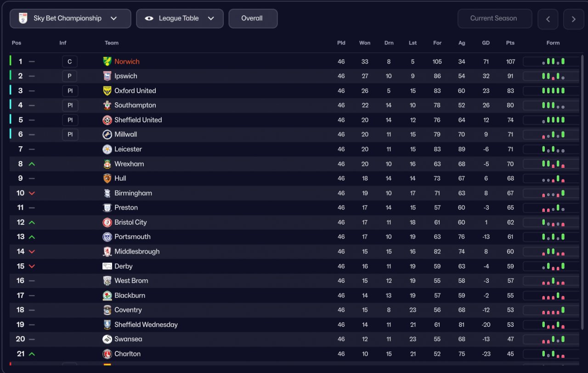Click the Overall filter button
The image size is (588, 373).
point(253,19)
